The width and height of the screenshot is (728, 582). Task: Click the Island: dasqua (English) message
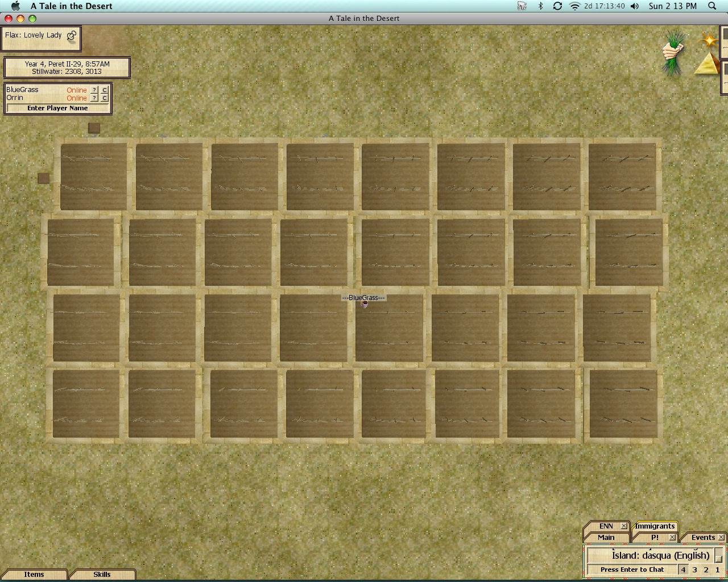pos(660,555)
